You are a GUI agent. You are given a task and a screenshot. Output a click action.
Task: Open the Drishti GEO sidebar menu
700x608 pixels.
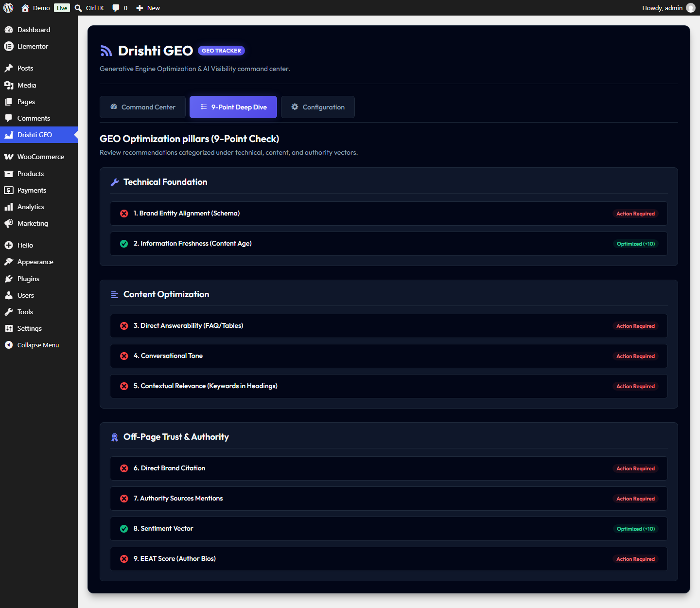click(x=39, y=135)
